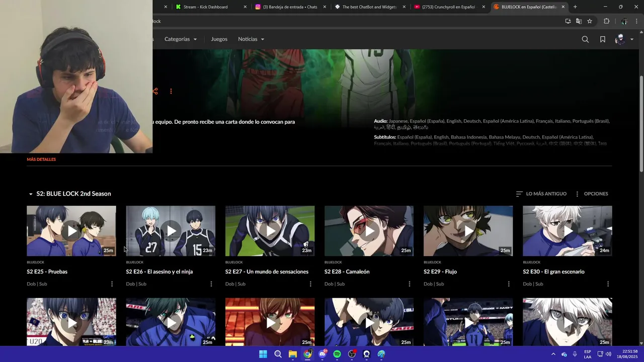644x362 pixels.
Task: Open a new browser tab
Action: pos(575,7)
